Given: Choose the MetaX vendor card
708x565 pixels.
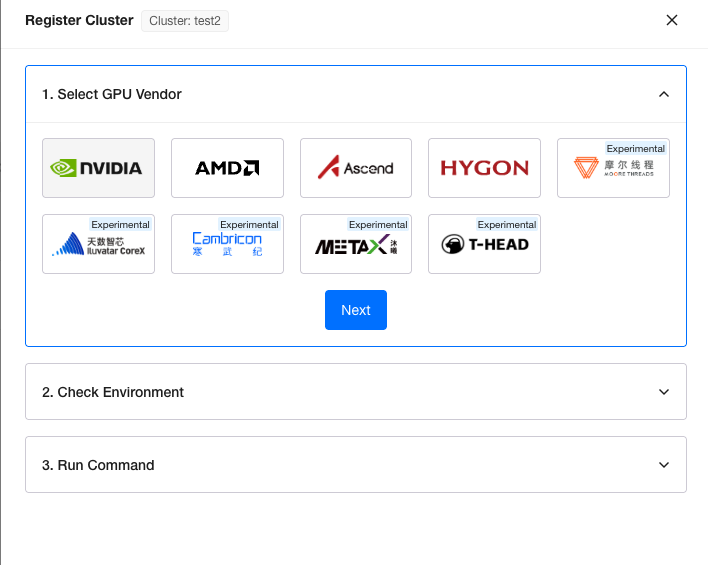Looking at the screenshot, I should click(x=355, y=246).
